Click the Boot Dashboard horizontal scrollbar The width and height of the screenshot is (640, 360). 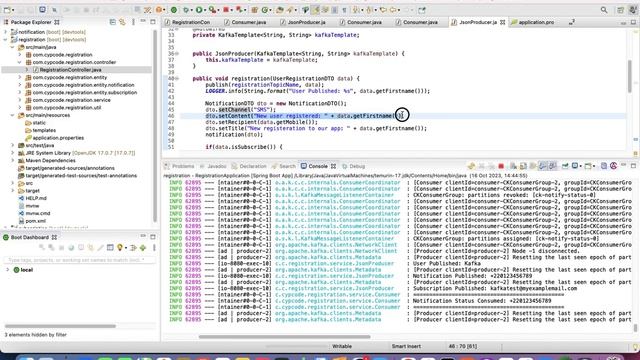60,326
